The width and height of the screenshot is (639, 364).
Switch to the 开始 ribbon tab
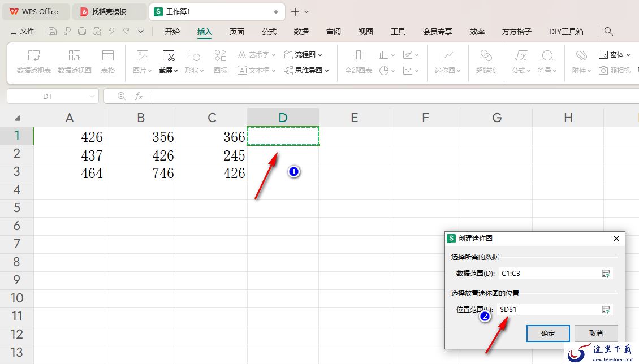pos(172,32)
